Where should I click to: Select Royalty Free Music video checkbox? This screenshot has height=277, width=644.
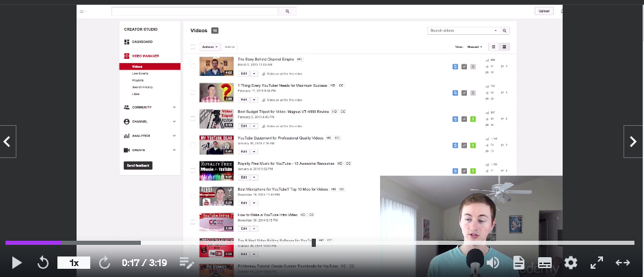(193, 170)
